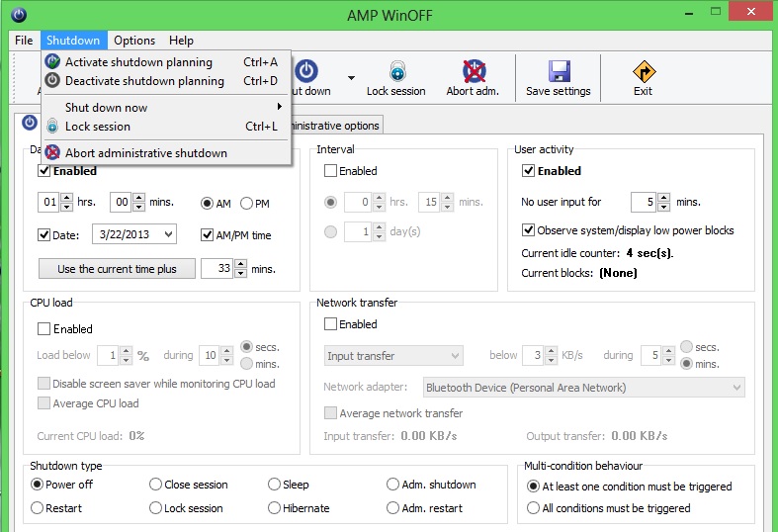This screenshot has height=532, width=778.
Task: Increase the mins. spinner beside 00
Action: click(139, 198)
